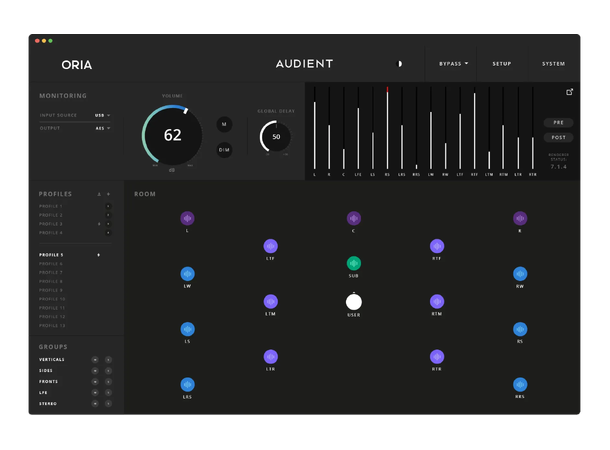Open the SYSTEM tab

(x=553, y=64)
